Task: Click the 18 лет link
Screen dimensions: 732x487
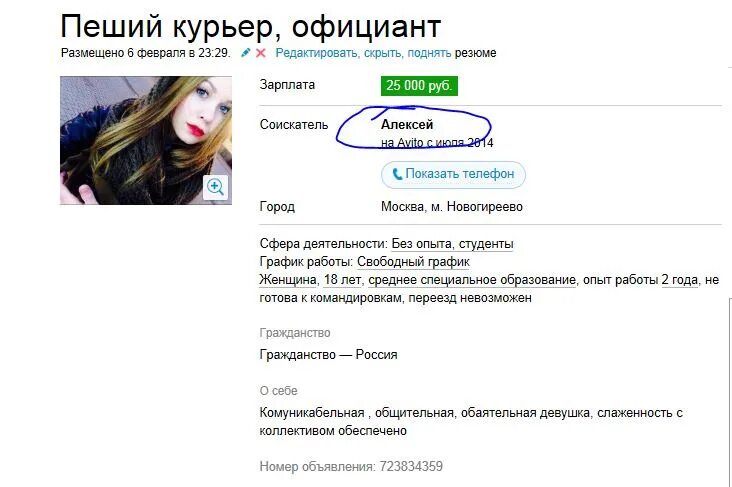Action: tap(342, 280)
